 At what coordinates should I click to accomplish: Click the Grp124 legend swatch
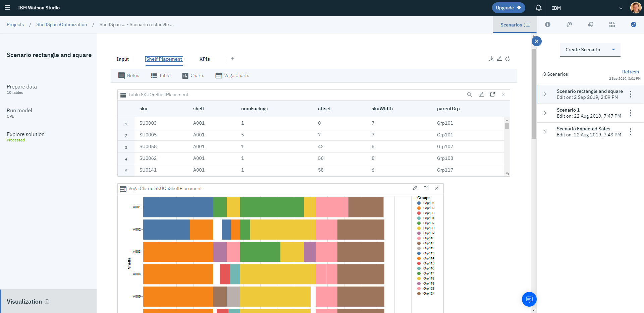[419, 294]
